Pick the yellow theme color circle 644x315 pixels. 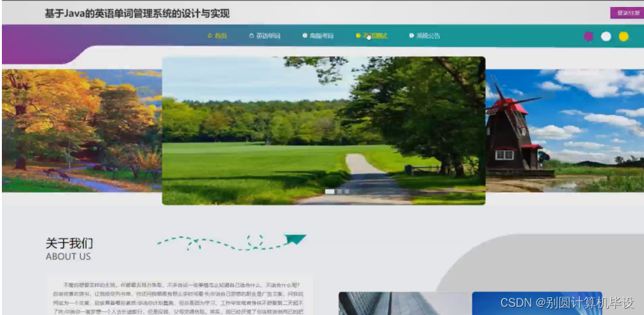click(623, 37)
